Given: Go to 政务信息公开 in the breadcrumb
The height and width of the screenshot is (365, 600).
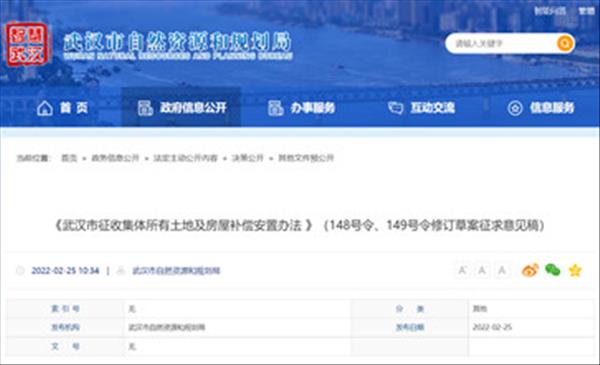Looking at the screenshot, I should (x=115, y=158).
